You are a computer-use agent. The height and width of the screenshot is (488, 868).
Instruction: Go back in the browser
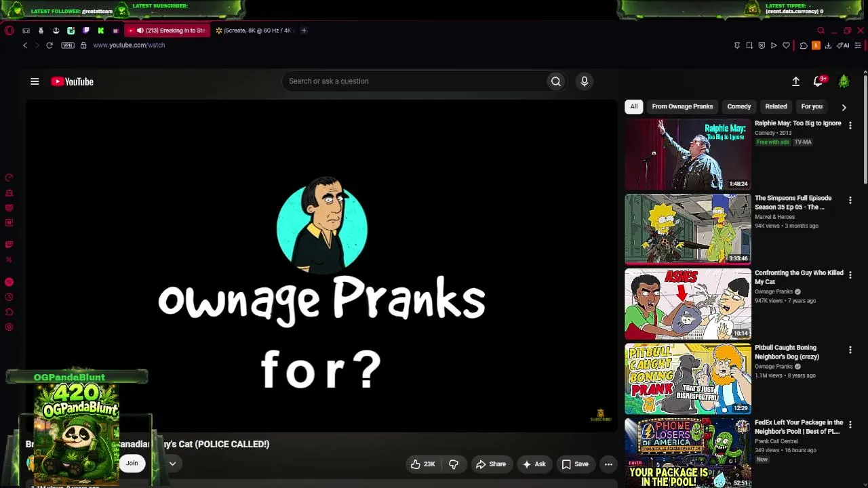click(25, 45)
